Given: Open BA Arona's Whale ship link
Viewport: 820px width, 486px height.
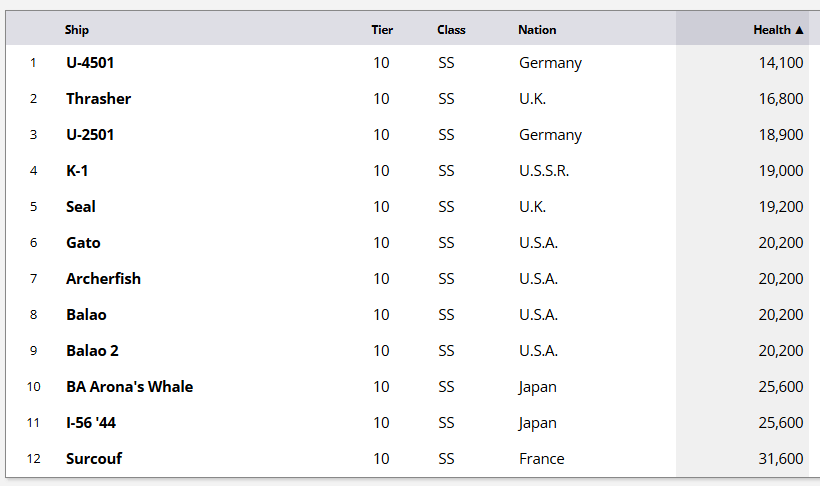Looking at the screenshot, I should 129,387.
